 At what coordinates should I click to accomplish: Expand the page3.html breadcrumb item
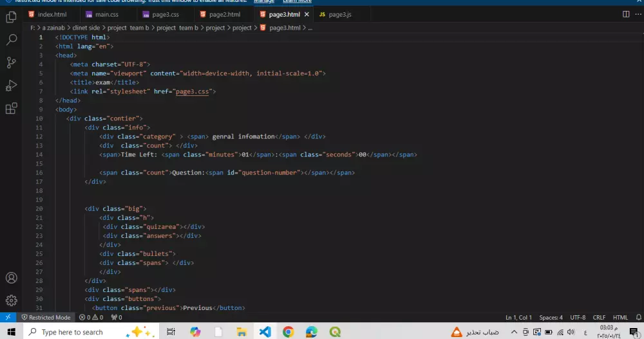pos(285,28)
